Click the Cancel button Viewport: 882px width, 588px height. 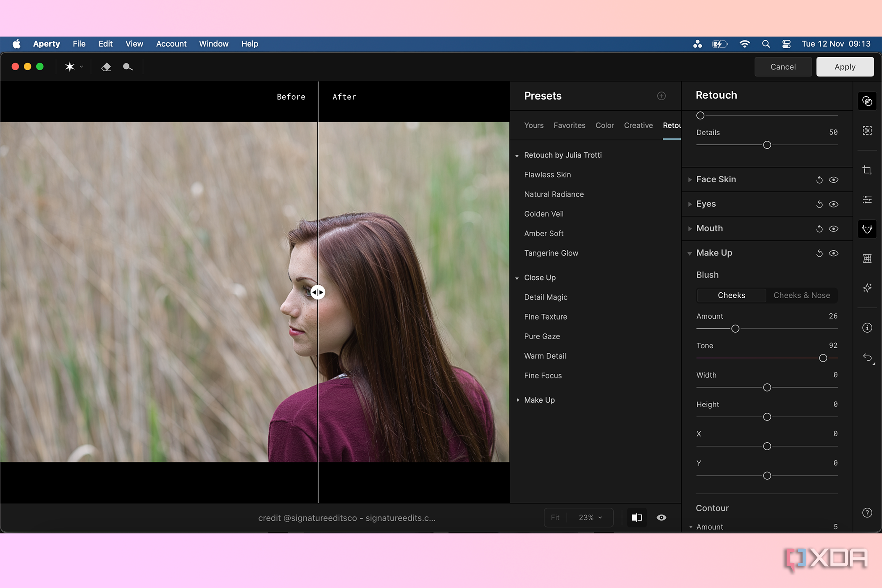(782, 67)
